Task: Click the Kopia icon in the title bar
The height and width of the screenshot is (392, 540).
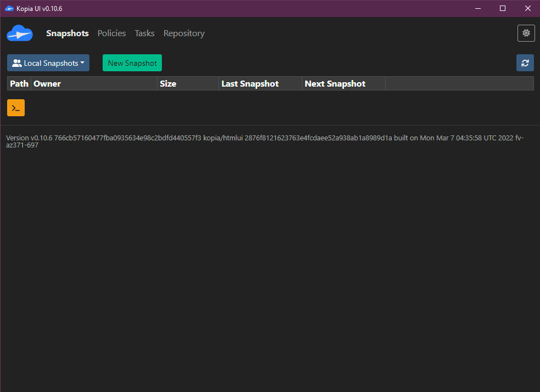Action: pyautogui.click(x=9, y=8)
